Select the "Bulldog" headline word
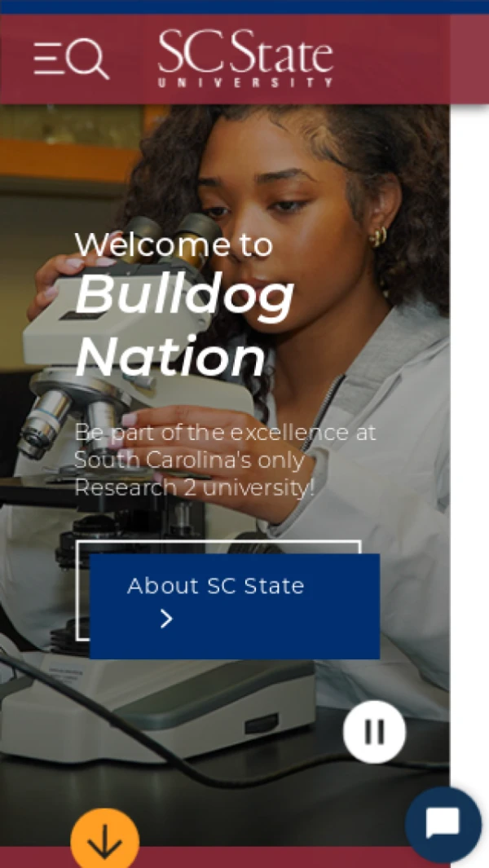This screenshot has width=489, height=868. pyautogui.click(x=184, y=295)
